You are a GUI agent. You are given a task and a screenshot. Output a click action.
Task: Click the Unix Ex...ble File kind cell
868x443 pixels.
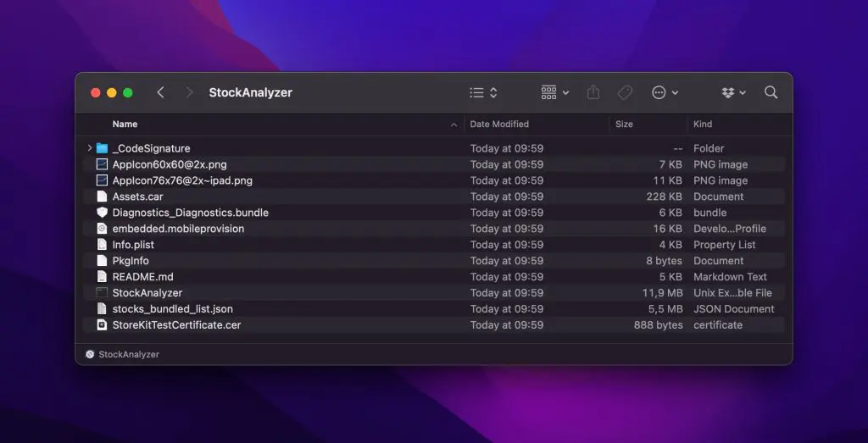point(732,292)
